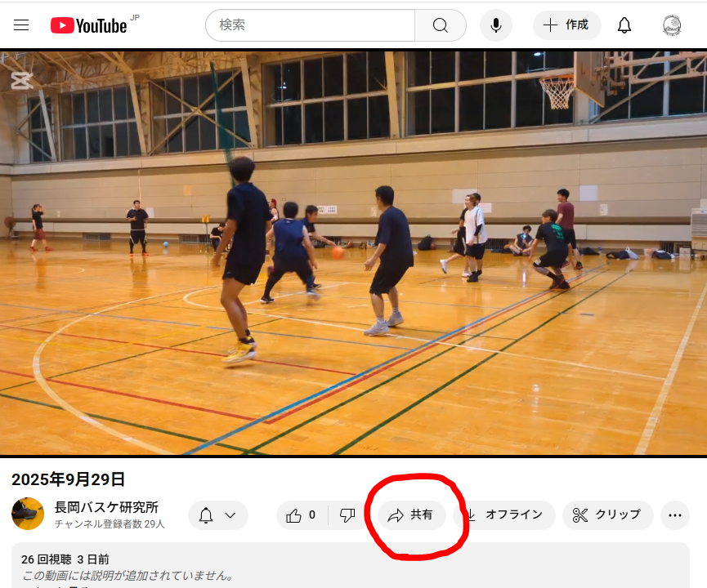Image resolution: width=707 pixels, height=588 pixels.
Task: Open the account avatar menu
Action: coord(672,25)
